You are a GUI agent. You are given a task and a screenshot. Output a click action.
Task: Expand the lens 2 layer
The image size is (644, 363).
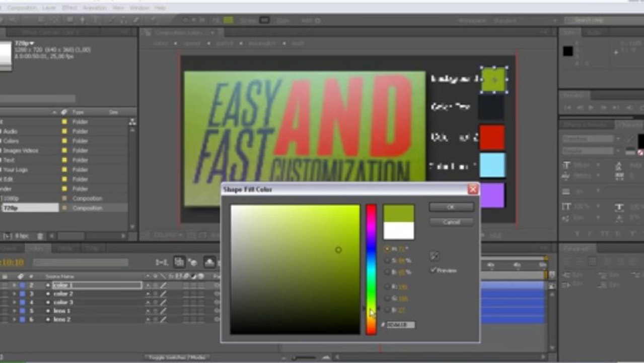coord(14,320)
